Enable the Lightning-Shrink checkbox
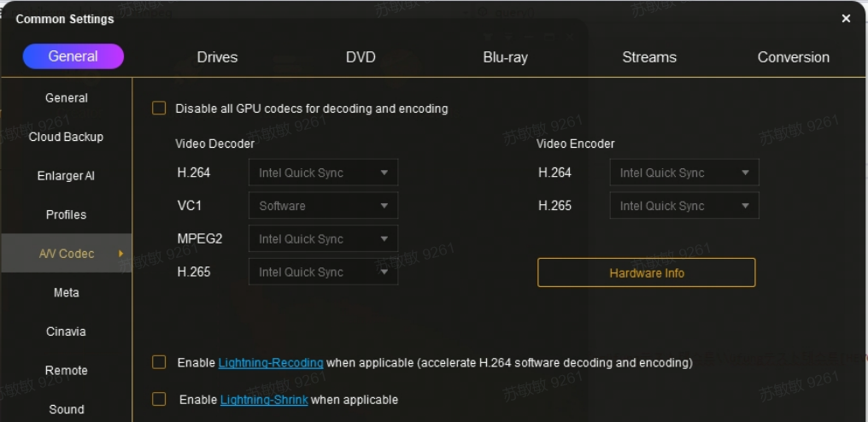The height and width of the screenshot is (422, 868). tap(159, 399)
